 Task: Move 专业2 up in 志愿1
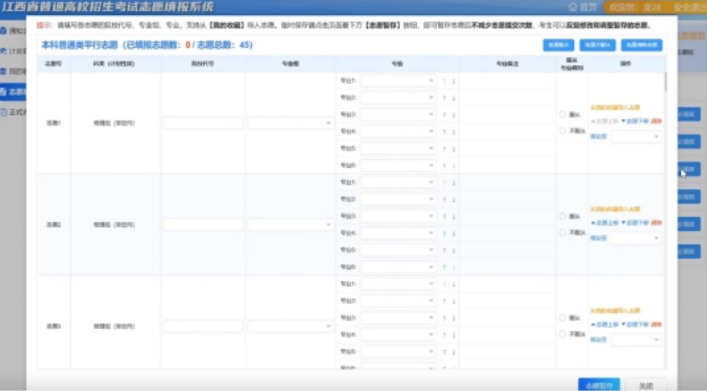pos(445,98)
